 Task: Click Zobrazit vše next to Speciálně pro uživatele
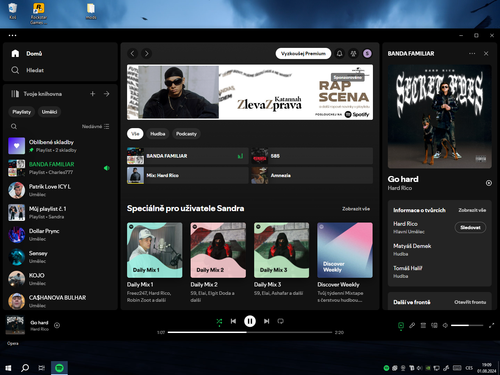tap(356, 209)
